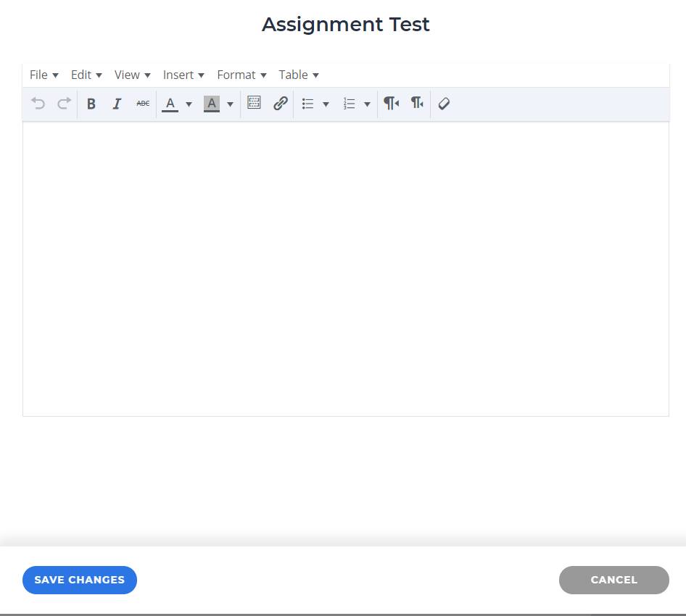The image size is (686, 616).
Task: Toggle italic formatting
Action: click(x=117, y=104)
